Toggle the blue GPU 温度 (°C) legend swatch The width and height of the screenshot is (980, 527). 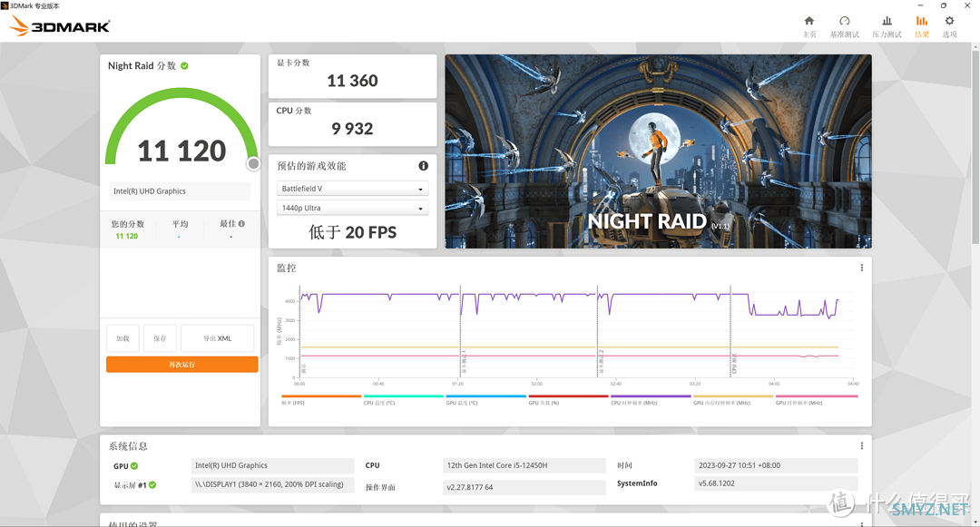[486, 395]
